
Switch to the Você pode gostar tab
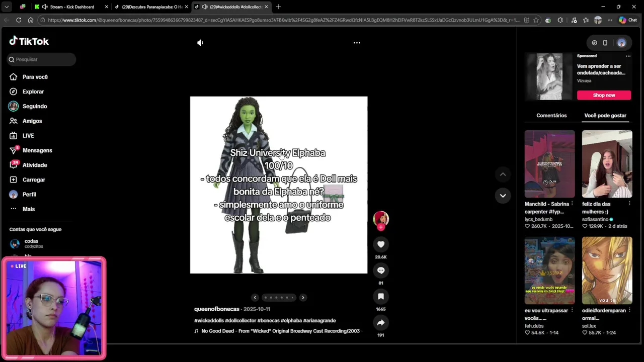click(x=605, y=116)
